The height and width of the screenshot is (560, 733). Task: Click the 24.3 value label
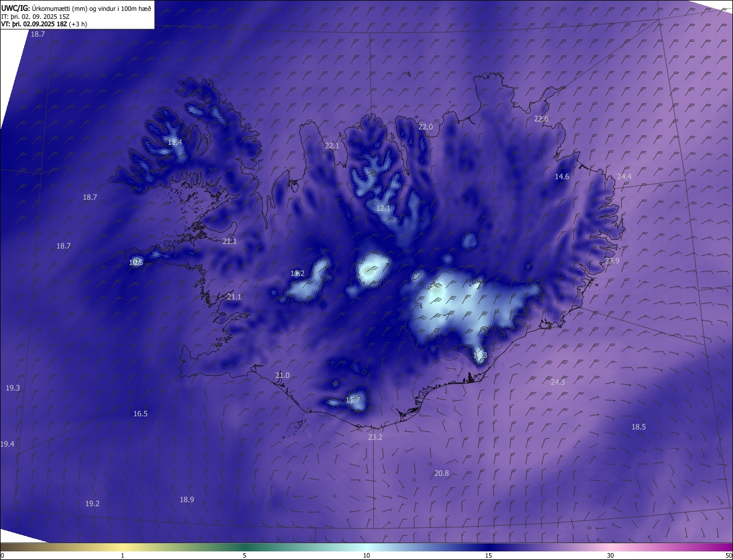[558, 382]
